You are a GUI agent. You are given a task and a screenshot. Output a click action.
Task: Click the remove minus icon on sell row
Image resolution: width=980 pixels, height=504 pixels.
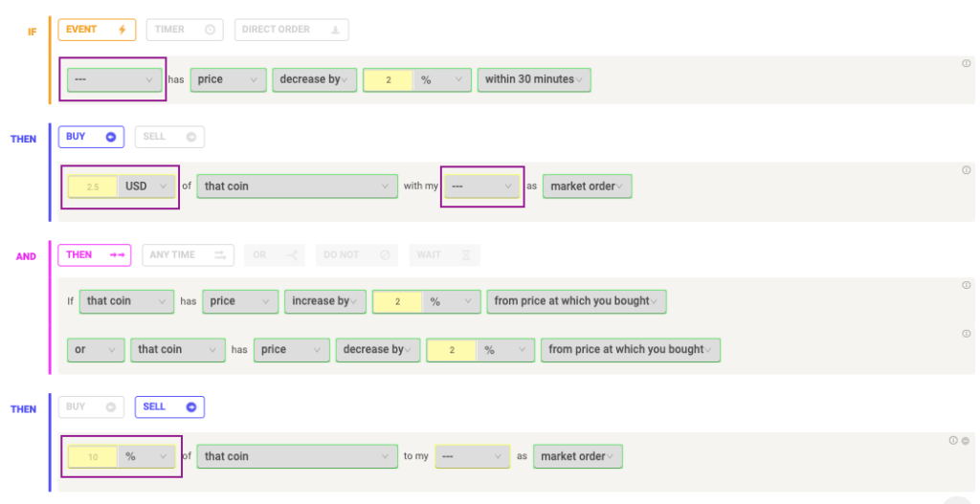pos(966,441)
